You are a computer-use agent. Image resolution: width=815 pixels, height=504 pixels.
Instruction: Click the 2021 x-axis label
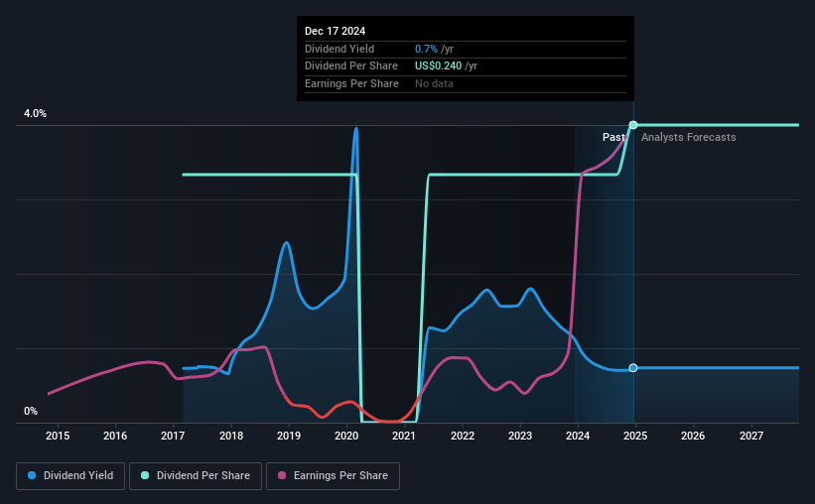click(x=404, y=436)
